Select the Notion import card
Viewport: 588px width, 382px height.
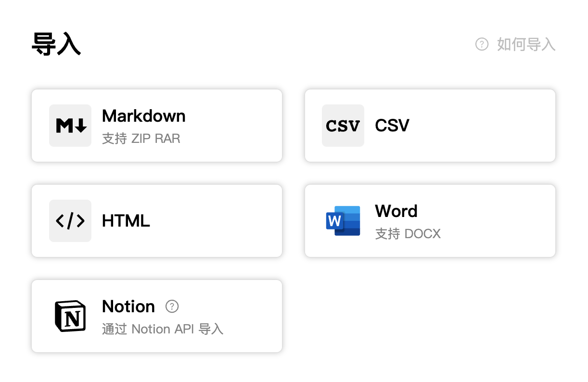pyautogui.click(x=157, y=316)
